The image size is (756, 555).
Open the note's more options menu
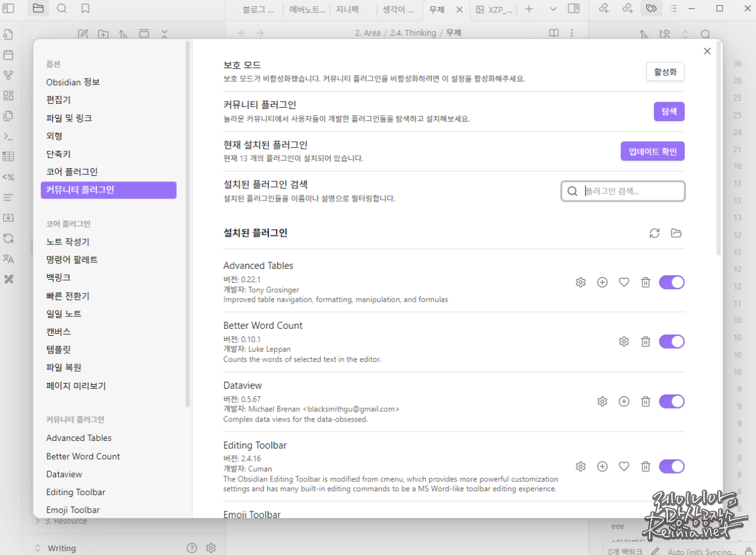point(571,33)
